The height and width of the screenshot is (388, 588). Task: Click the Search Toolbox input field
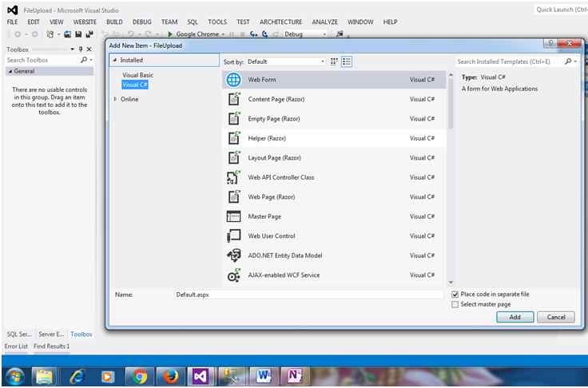coord(42,60)
